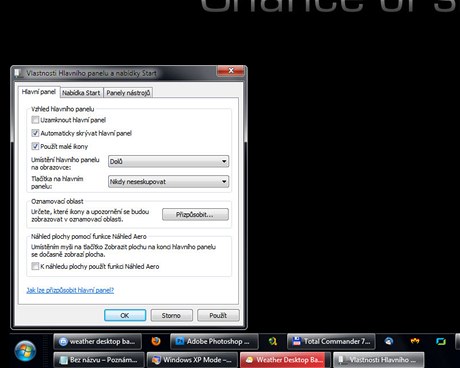460x368 pixels.
Task: Select the Hlavní panel tab
Action: click(39, 92)
